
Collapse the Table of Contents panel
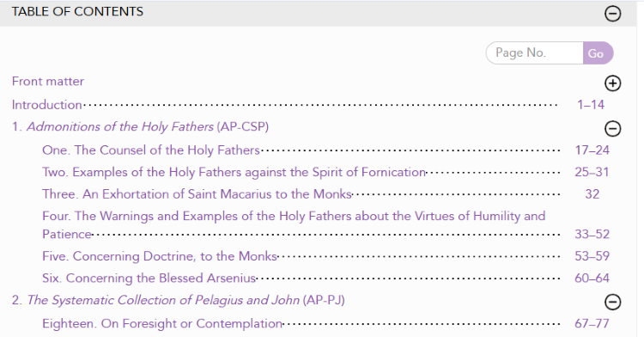coord(612,14)
